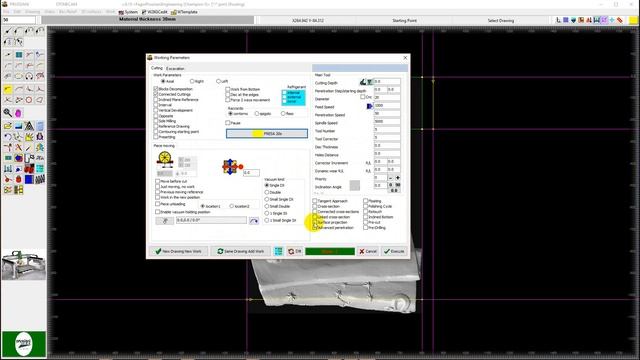The height and width of the screenshot is (360, 640).
Task: Click the purple icon in top-right toolbar
Action: pos(604,20)
